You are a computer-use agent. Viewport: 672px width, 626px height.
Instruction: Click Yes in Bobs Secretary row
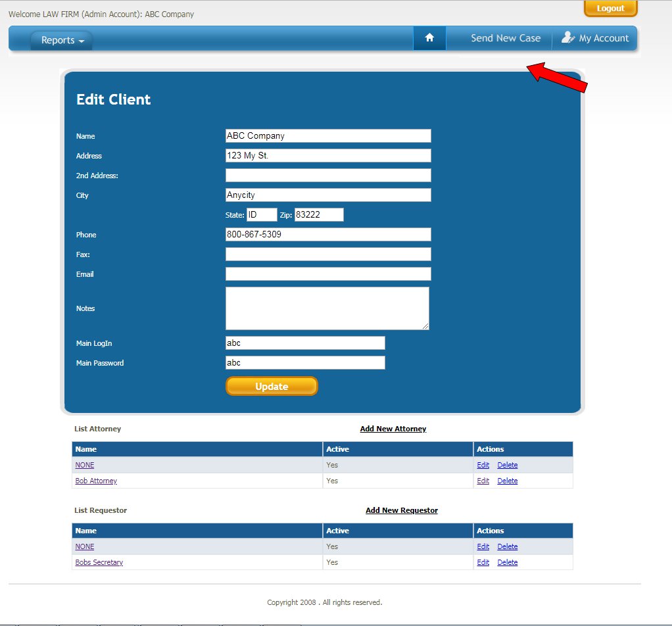(332, 562)
